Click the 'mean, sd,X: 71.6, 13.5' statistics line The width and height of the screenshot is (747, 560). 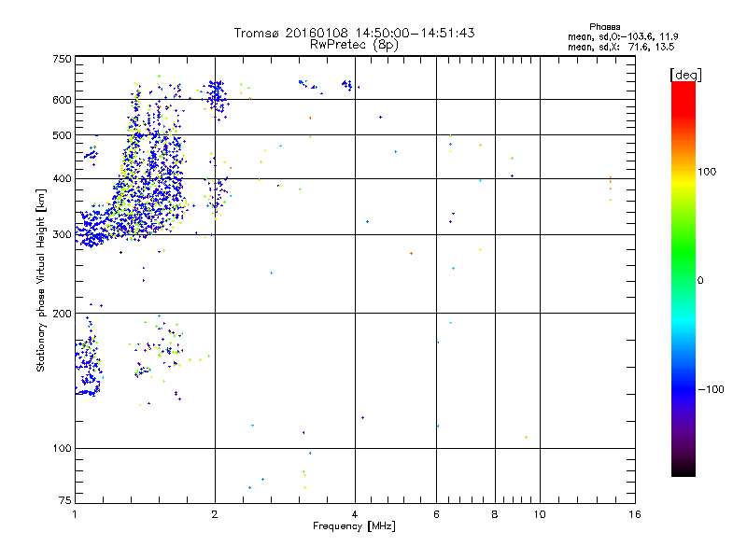tap(621, 47)
